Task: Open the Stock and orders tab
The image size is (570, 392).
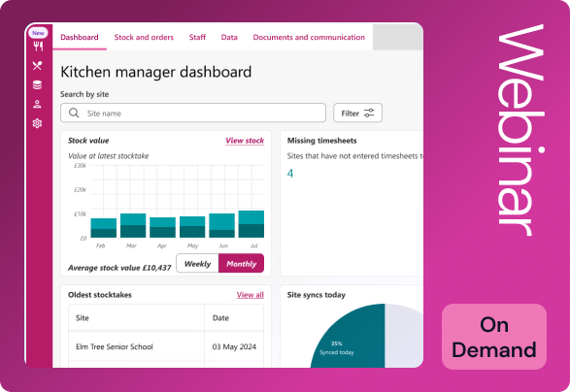Action: click(144, 37)
